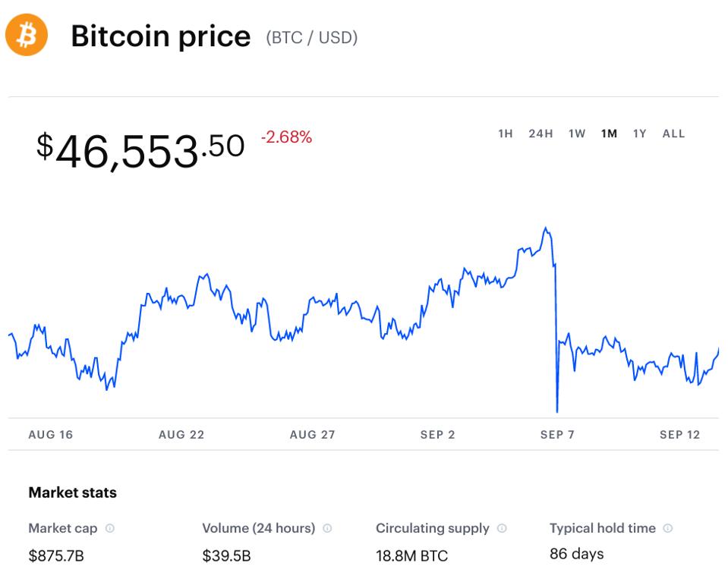
Task: Click the orange Bitcoin logo icon
Action: [27, 36]
